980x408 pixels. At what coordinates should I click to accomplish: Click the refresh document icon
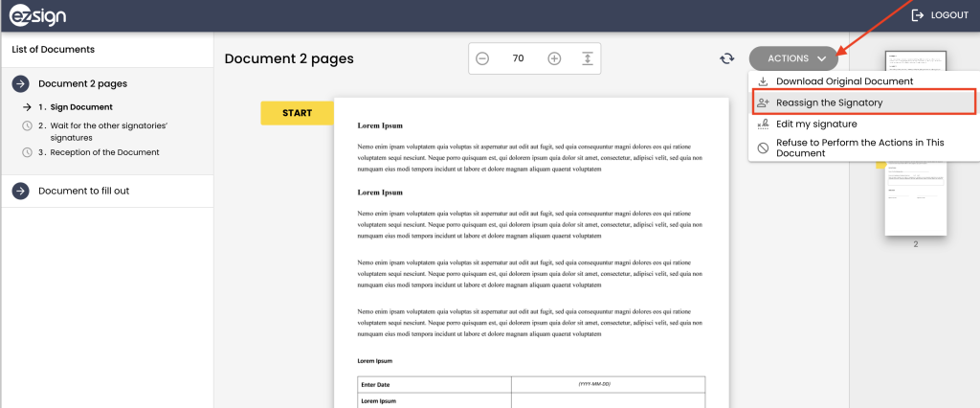[x=726, y=59]
